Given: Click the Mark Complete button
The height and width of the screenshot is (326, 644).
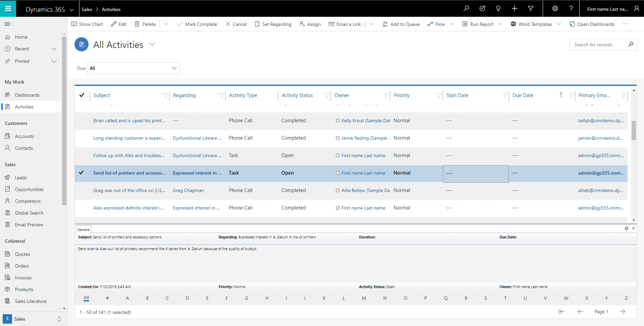Looking at the screenshot, I should (x=197, y=24).
